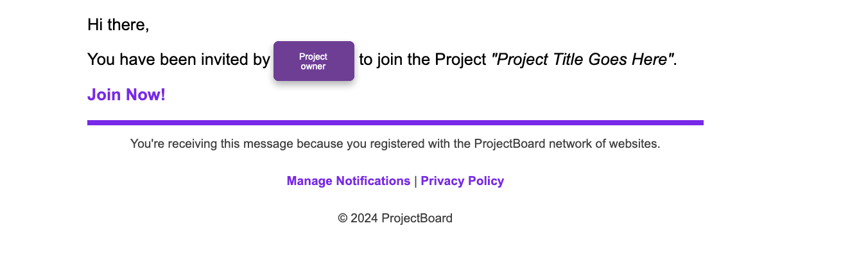Screen dimensions: 868x266
Task: Open the Privacy Policy link
Action: [x=462, y=181]
